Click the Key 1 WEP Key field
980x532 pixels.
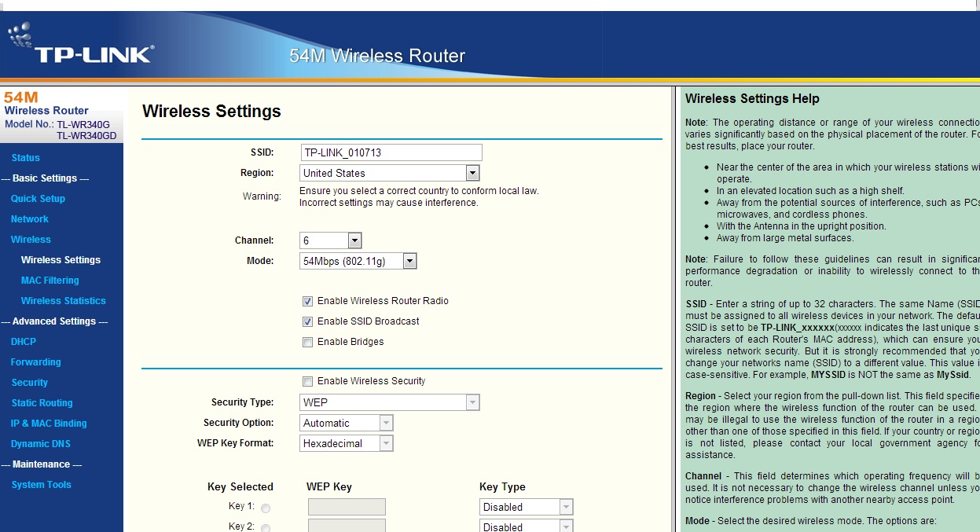[347, 507]
